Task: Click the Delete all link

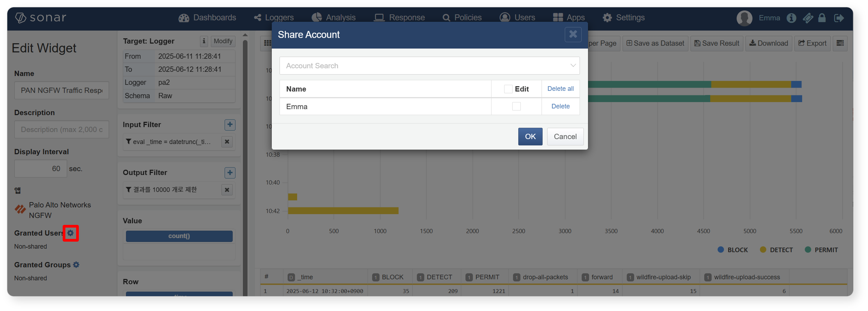Action: 560,89
